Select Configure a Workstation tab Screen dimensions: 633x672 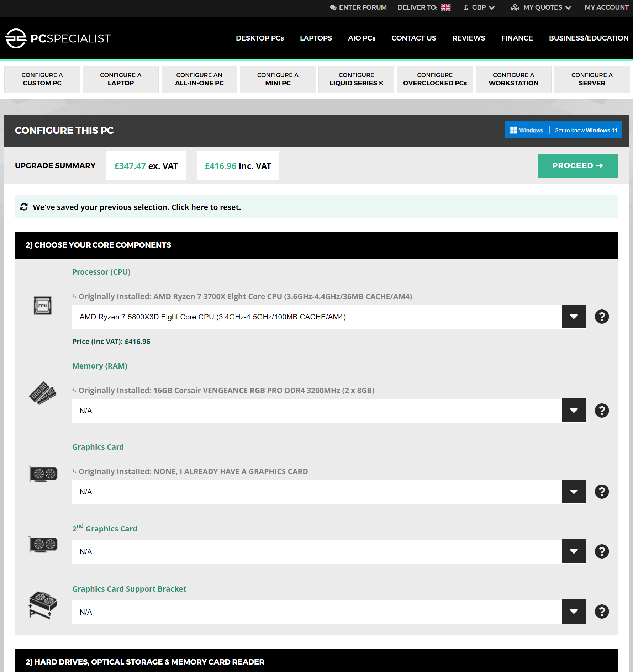tap(513, 79)
